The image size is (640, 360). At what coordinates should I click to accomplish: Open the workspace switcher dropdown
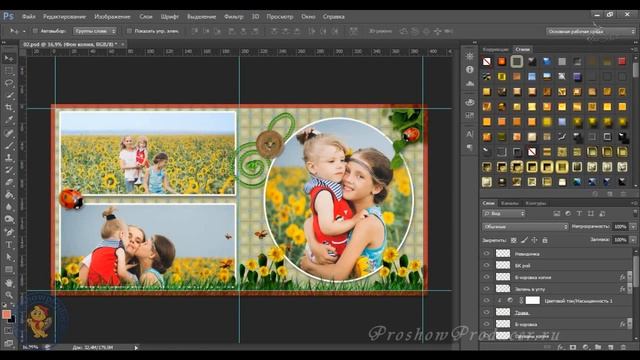(x=591, y=31)
